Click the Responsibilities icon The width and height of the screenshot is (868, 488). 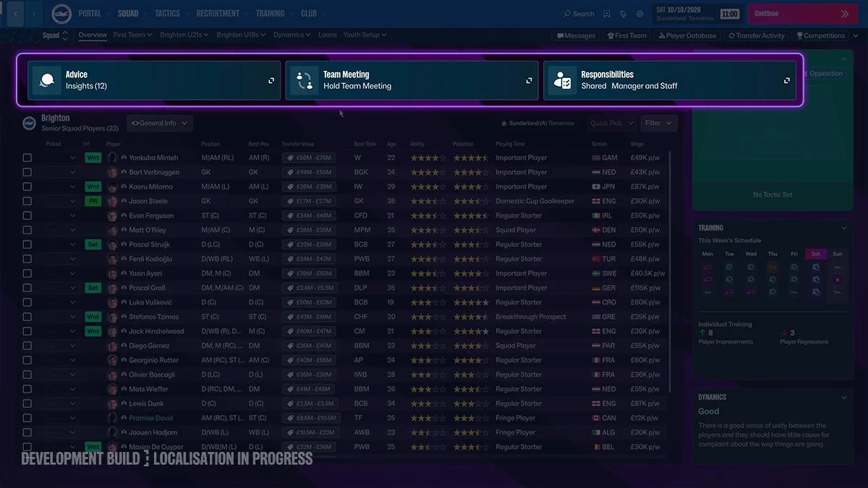(562, 80)
